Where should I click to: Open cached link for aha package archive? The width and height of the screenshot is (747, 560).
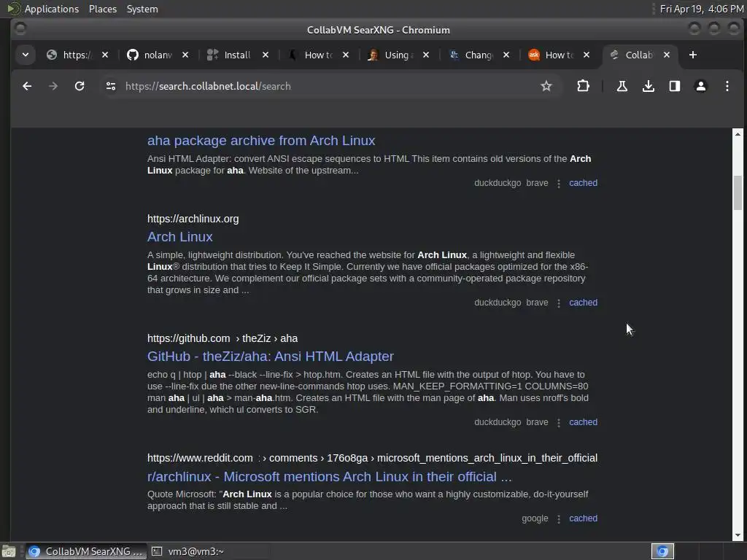pos(583,183)
